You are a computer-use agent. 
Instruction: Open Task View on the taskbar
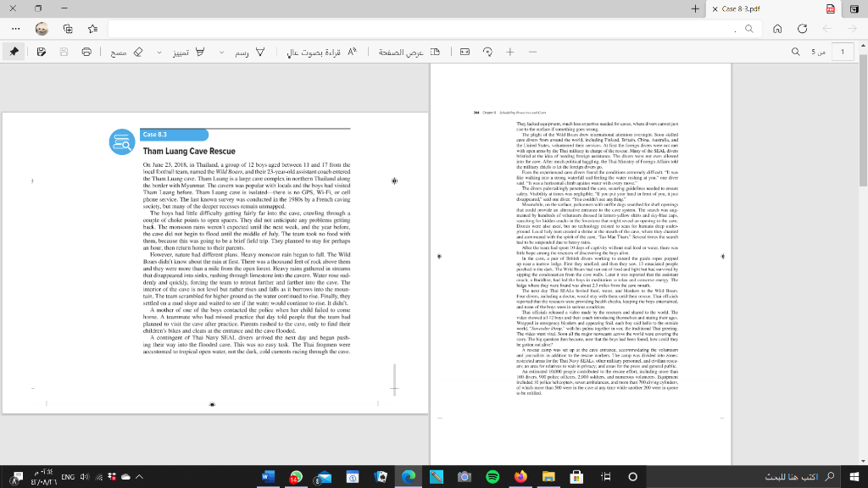606,476
